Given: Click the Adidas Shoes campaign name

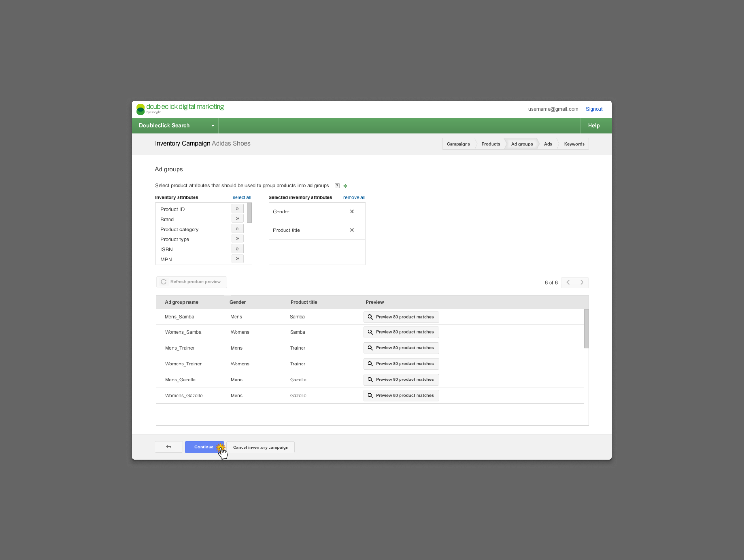Looking at the screenshot, I should tap(231, 143).
